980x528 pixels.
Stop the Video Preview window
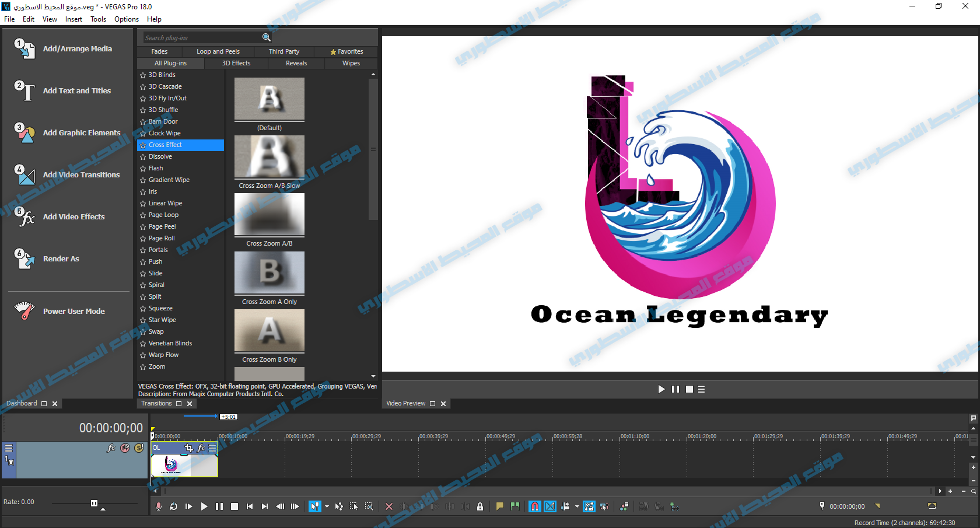(689, 389)
